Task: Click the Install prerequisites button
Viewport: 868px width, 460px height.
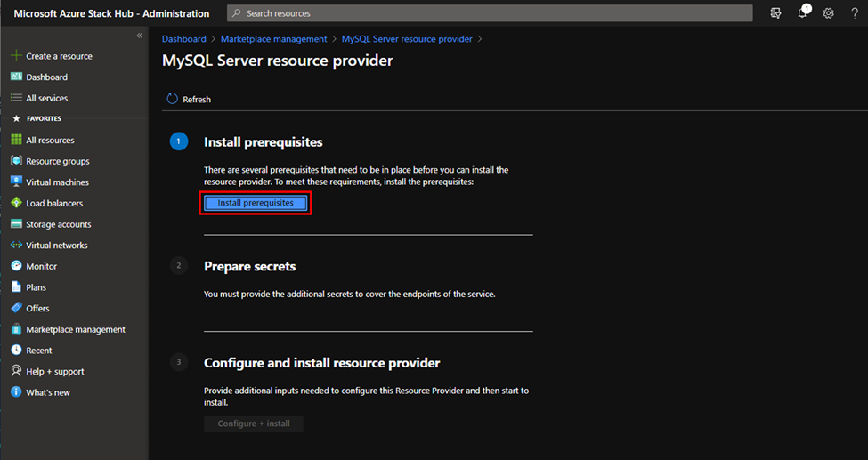Action: click(256, 203)
